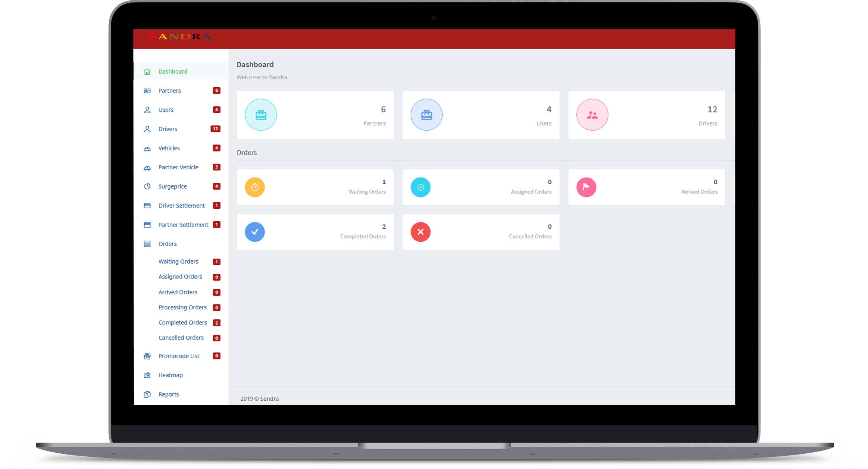This screenshot has height=469, width=868.
Task: Expand the Orders section in sidebar
Action: 167,243
